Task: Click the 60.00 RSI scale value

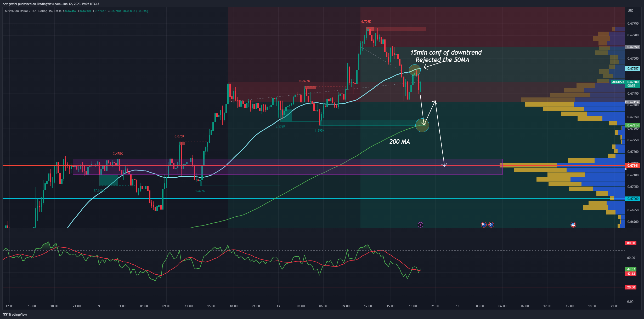Action: point(631,258)
